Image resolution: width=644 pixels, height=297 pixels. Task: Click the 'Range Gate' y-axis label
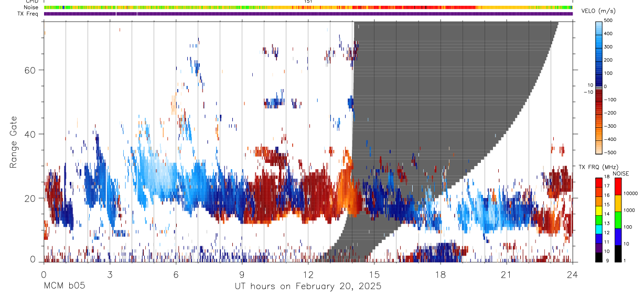[x=14, y=142]
